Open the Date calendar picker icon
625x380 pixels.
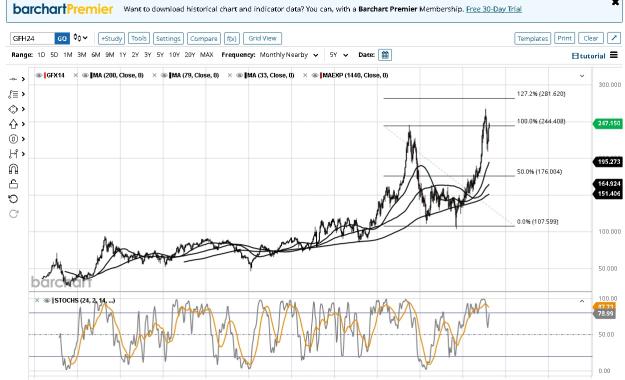(385, 55)
